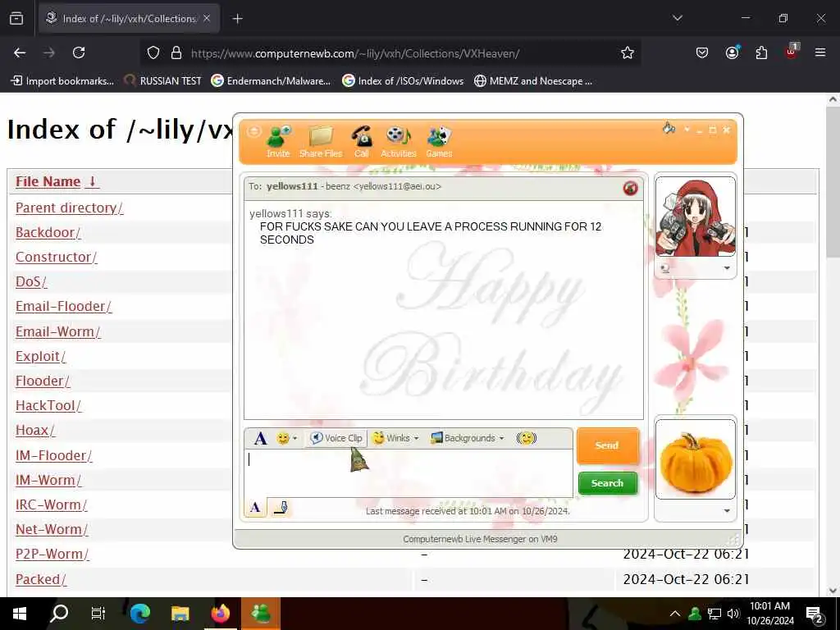Open Share Files in Messenger toolbar

pyautogui.click(x=321, y=142)
